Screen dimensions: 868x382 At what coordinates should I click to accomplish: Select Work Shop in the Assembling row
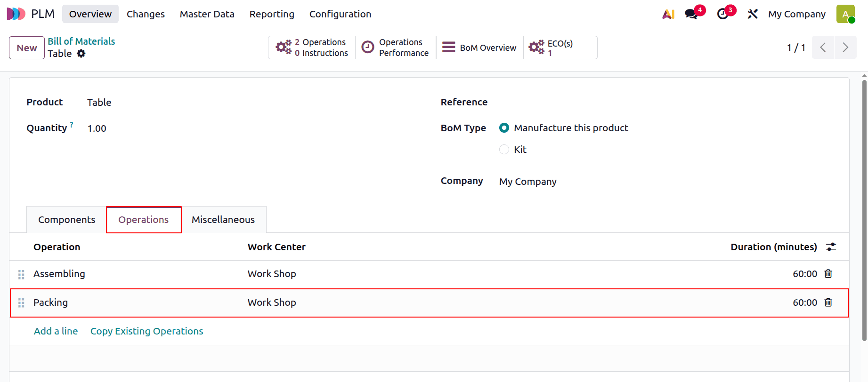coord(272,274)
